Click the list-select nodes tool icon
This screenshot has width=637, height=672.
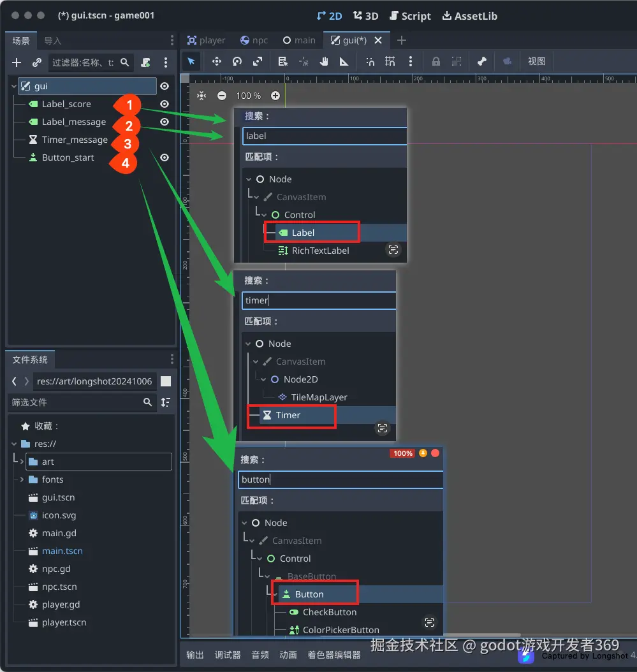pyautogui.click(x=282, y=61)
